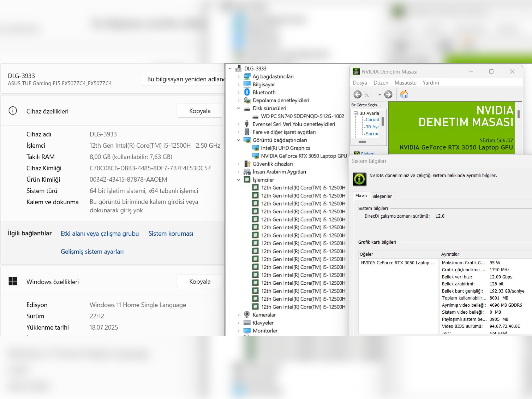The width and height of the screenshot is (532, 399).
Task: Switch to the Ekran tab
Action: coord(361,196)
